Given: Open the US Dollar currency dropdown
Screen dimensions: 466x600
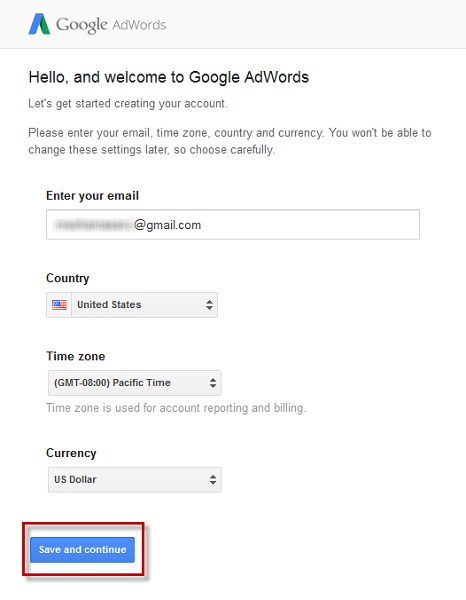Looking at the screenshot, I should click(x=135, y=479).
